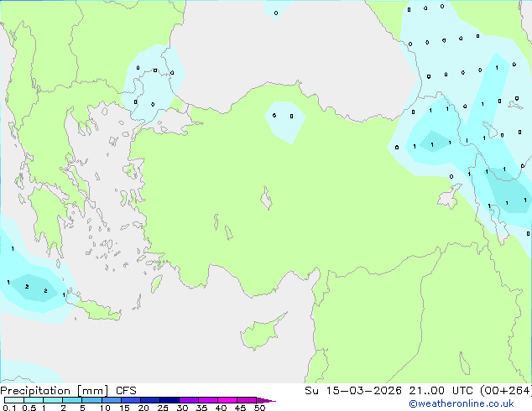Pick the 45–50 mm legend swatch
This screenshot has height=411, width=532.
pos(247,400)
